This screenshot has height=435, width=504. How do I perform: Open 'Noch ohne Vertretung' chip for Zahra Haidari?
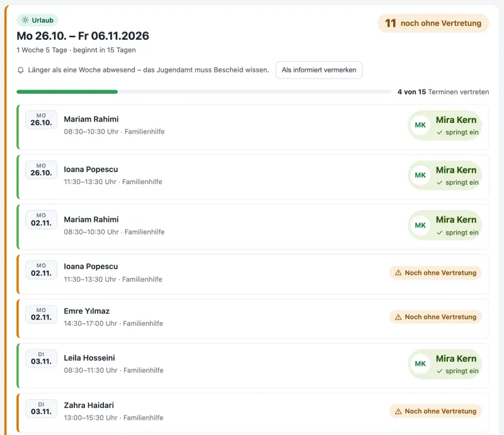(435, 411)
